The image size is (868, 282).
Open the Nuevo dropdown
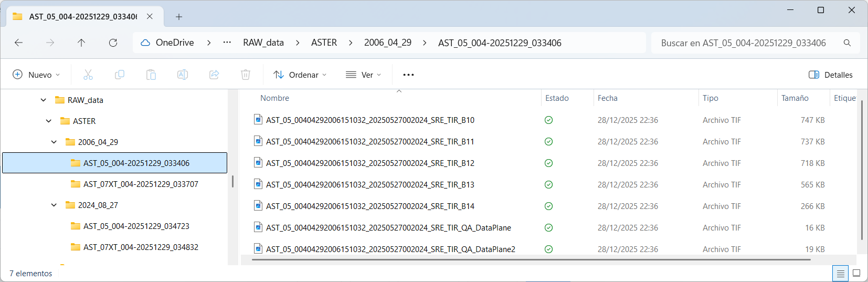coord(36,75)
